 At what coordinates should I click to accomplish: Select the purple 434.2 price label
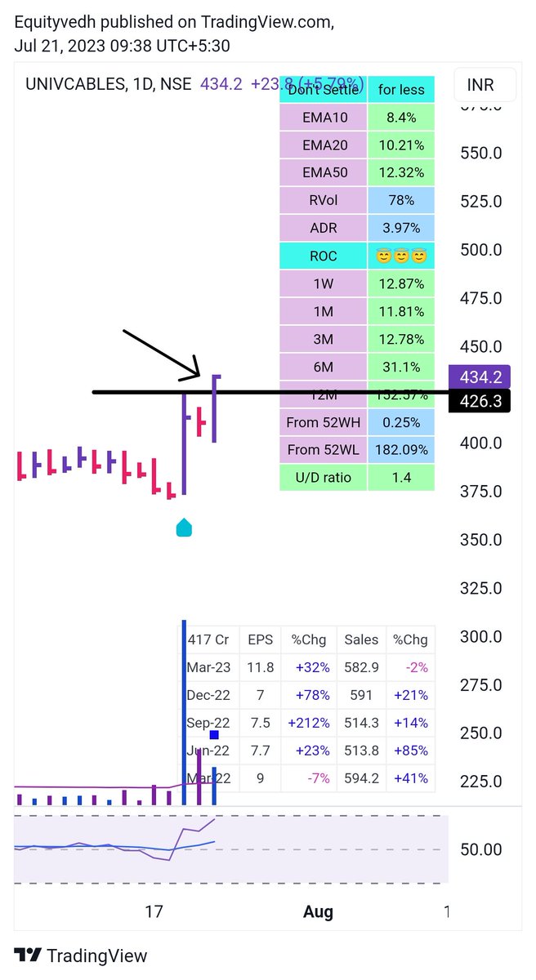point(480,376)
